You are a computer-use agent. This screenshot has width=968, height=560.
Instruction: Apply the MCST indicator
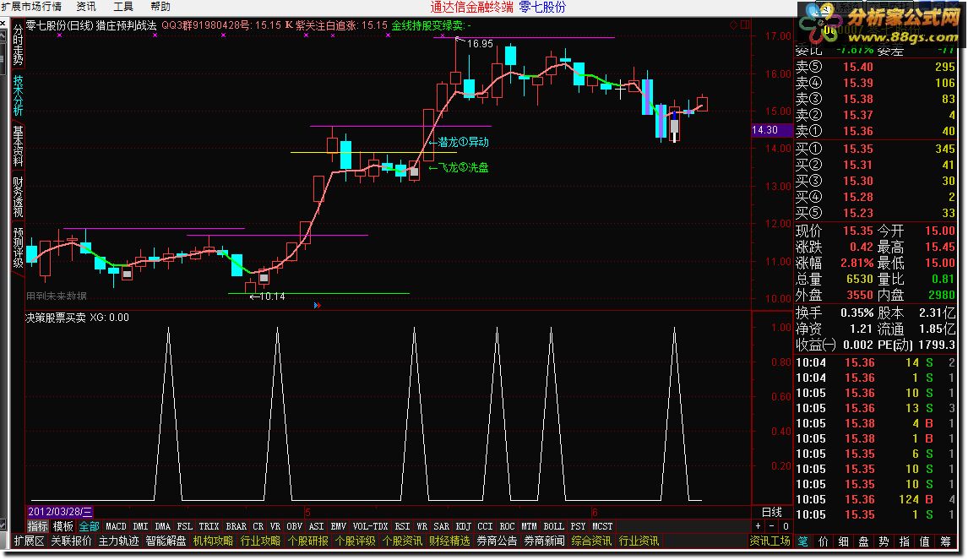click(602, 526)
